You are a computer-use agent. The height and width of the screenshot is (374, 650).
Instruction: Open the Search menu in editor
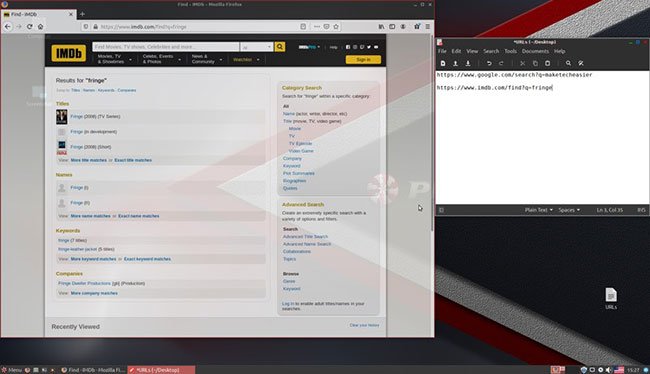[491, 51]
